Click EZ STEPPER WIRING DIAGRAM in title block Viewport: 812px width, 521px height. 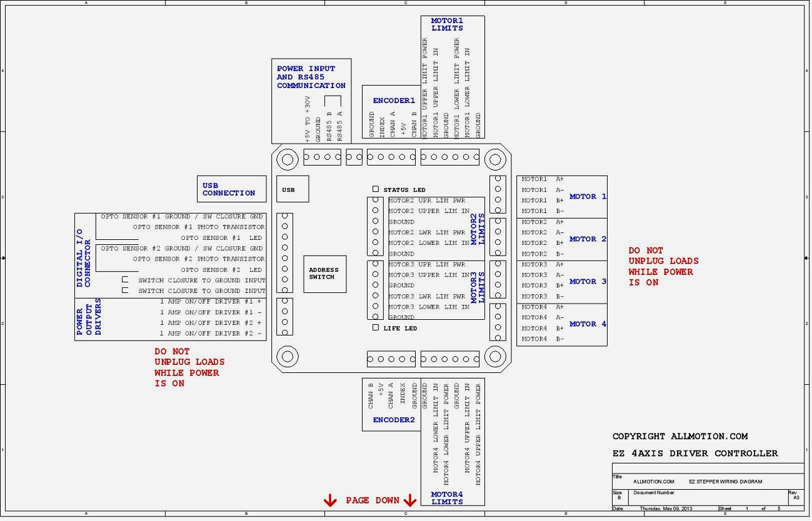pos(726,482)
